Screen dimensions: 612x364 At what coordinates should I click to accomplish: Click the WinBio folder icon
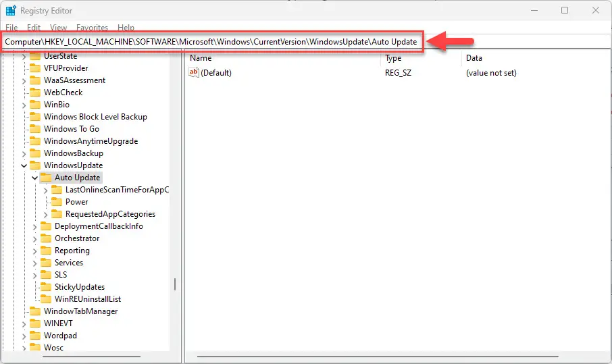(x=35, y=105)
